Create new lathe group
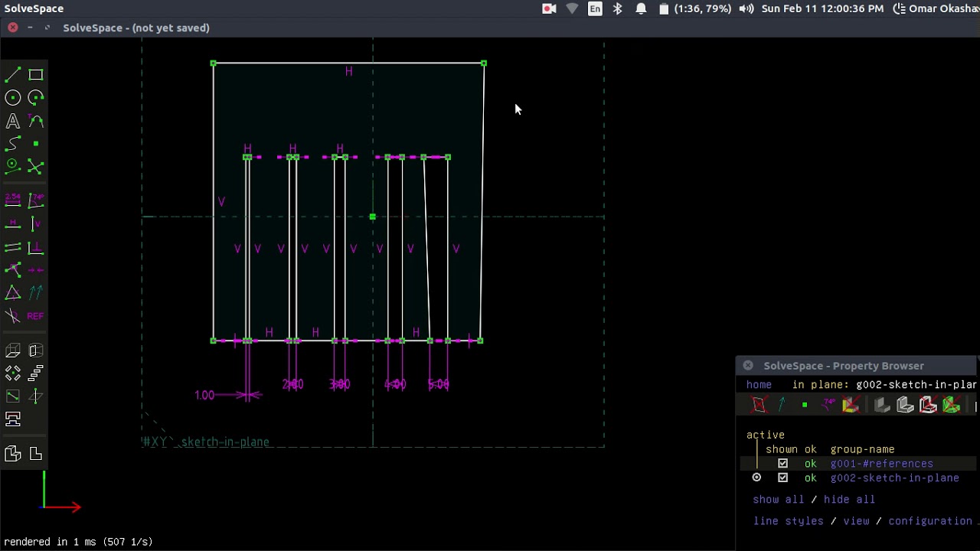The image size is (980, 551). pyautogui.click(x=36, y=350)
